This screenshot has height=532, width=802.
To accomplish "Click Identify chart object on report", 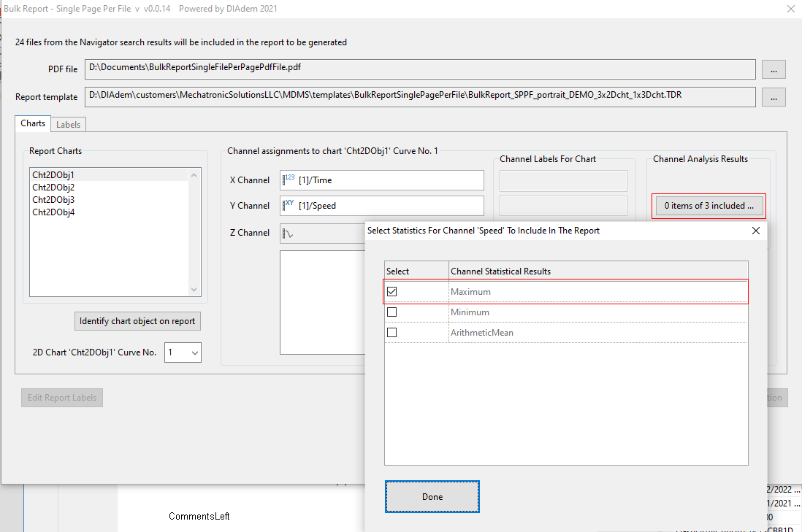I will tap(137, 321).
